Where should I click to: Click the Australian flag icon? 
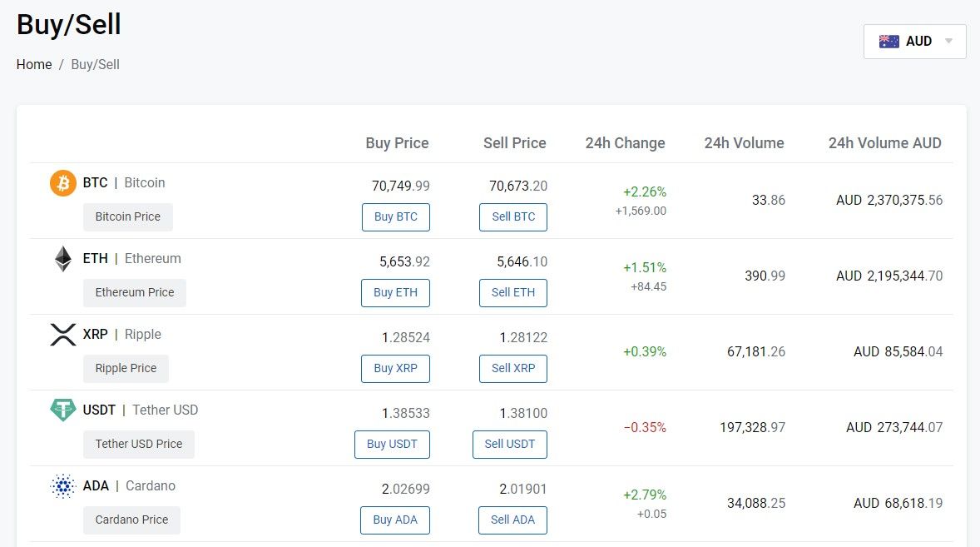tap(888, 42)
